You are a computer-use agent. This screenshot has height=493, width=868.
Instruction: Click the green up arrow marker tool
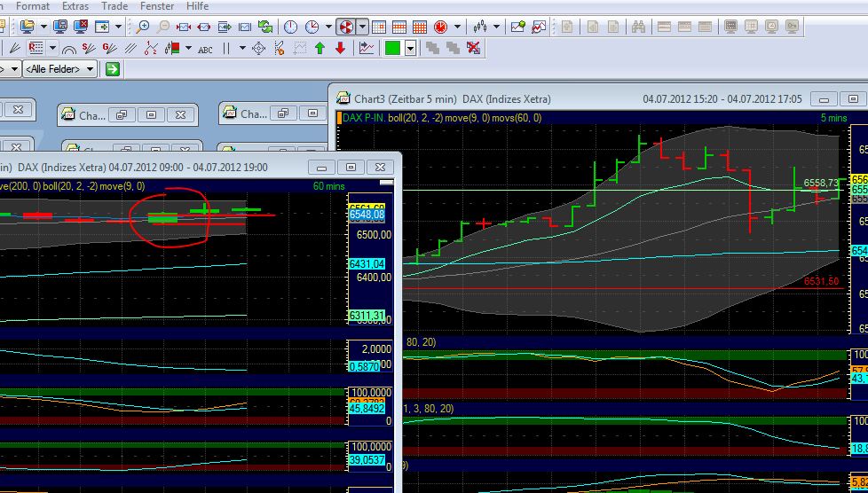coord(320,48)
